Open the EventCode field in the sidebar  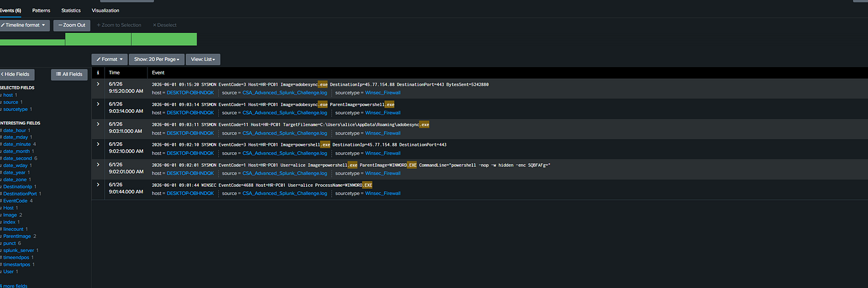(x=17, y=200)
